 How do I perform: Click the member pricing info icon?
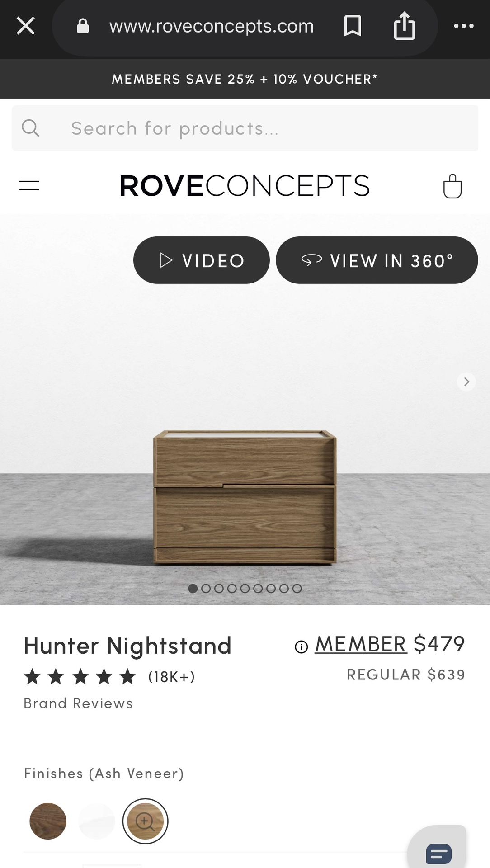tap(301, 647)
